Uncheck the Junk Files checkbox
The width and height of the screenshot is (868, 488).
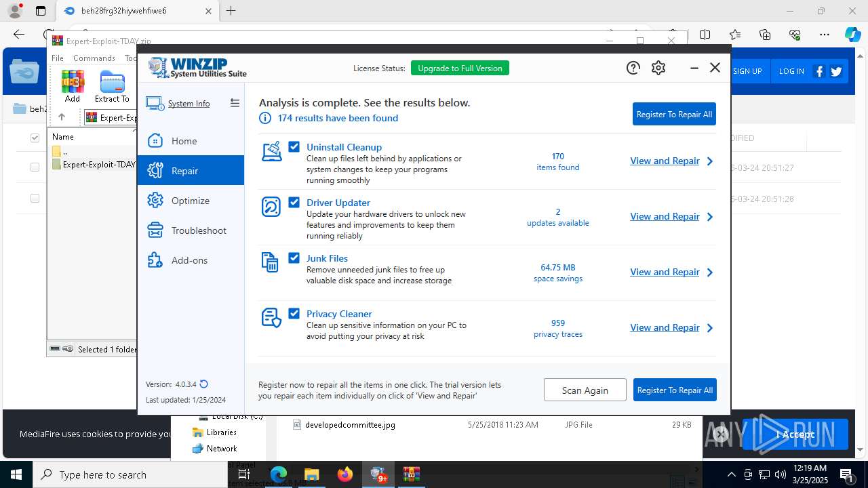tap(294, 258)
